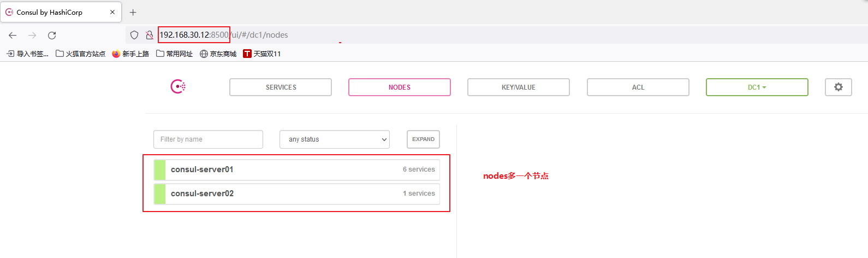The width and height of the screenshot is (868, 258).
Task: Open the KEY/VALUE tab
Action: point(519,87)
